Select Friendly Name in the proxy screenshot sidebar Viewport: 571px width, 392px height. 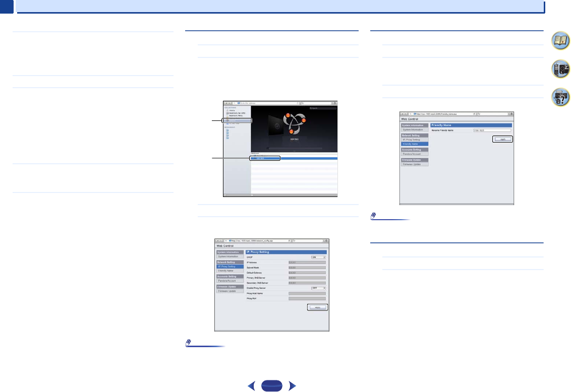pos(230,271)
